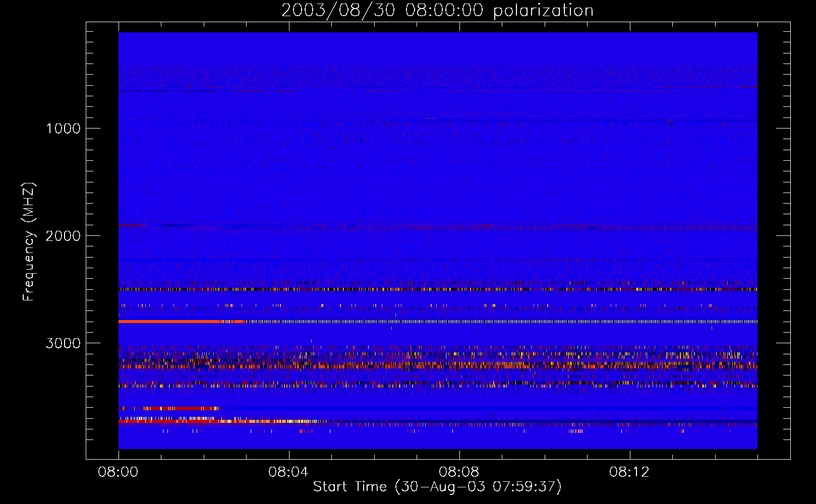Click the "2000" frequency tick label
The image size is (816, 504).
63,236
